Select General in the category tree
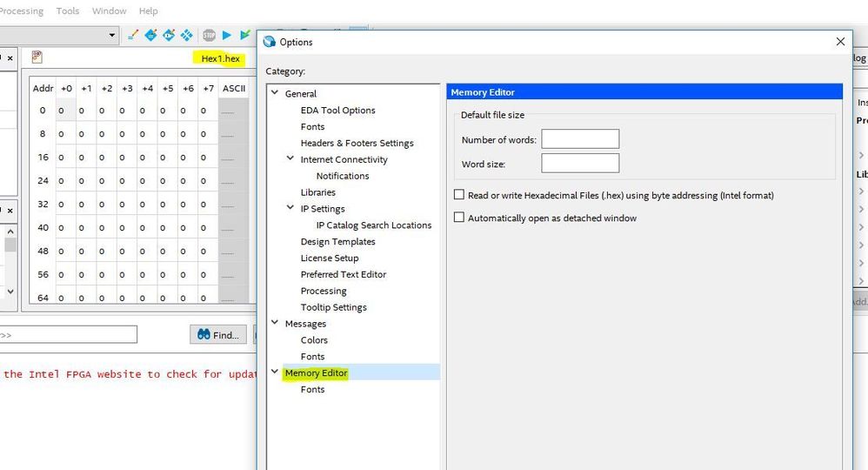Viewport: 868px width, 470px height. (x=301, y=94)
